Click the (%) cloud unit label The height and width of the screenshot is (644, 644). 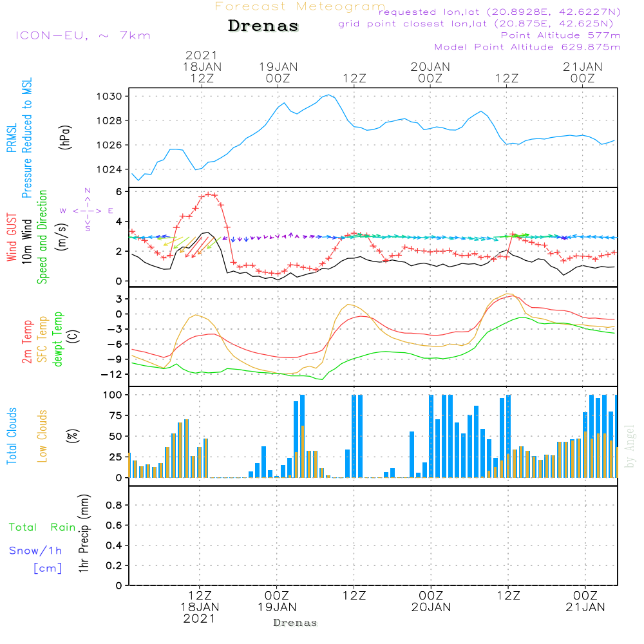click(72, 436)
